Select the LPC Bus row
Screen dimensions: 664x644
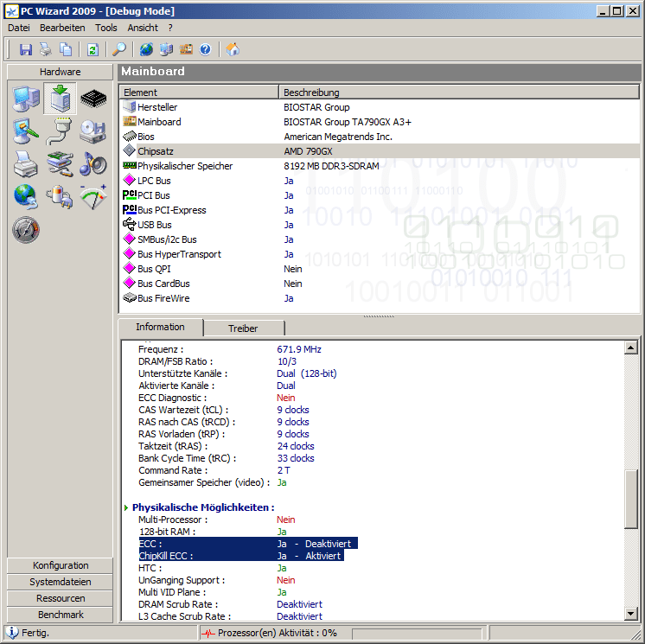point(380,181)
